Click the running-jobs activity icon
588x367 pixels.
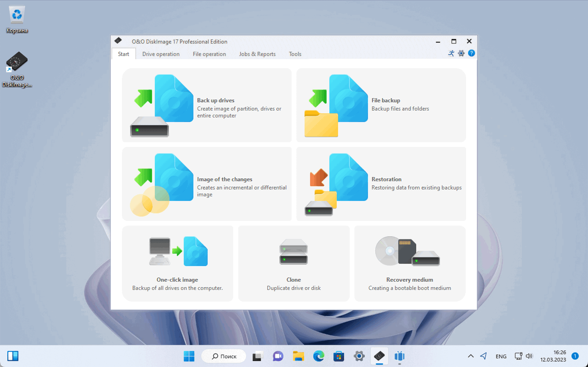(x=451, y=53)
